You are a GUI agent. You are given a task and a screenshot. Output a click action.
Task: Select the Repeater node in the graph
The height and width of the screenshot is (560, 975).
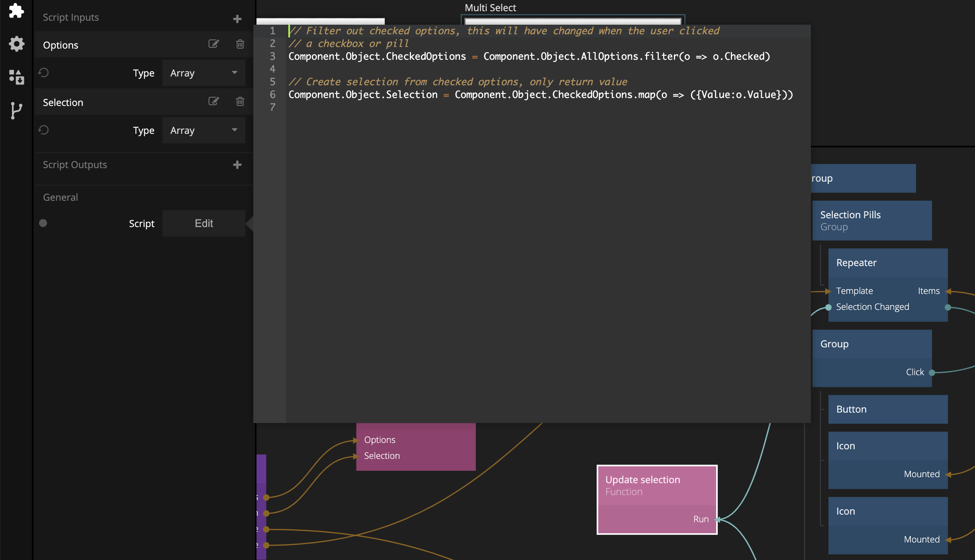tap(887, 263)
